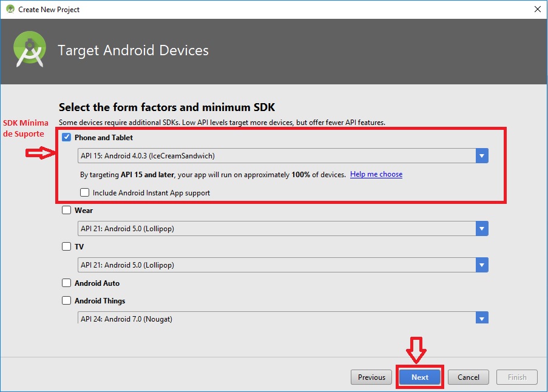Click the Create New Project window title
548x392 pixels.
coord(49,10)
